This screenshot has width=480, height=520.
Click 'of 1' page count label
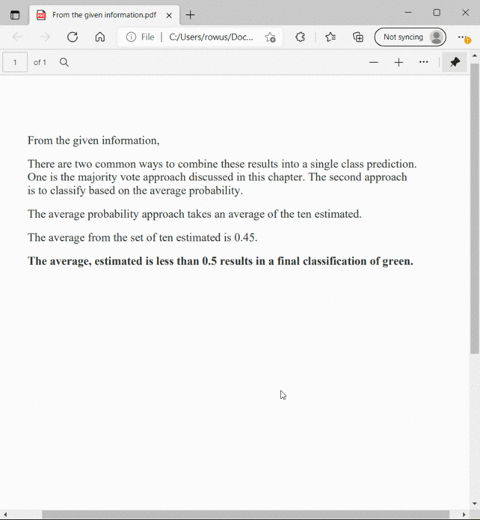40,62
